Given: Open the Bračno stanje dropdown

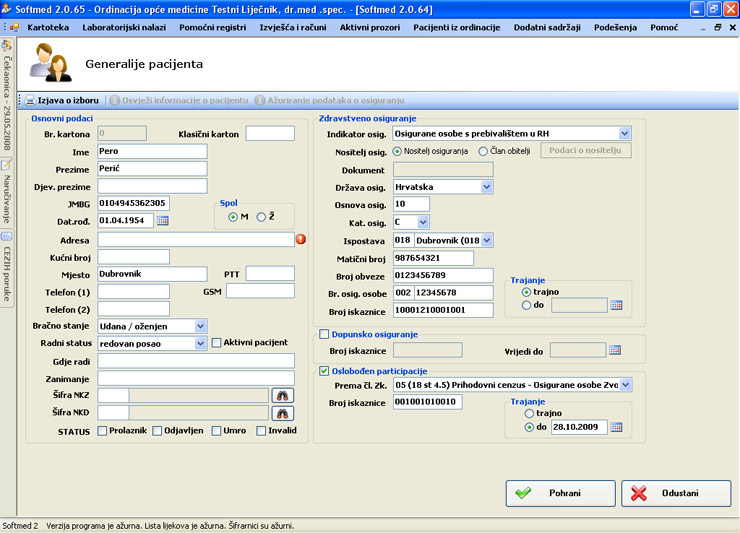Looking at the screenshot, I should [201, 326].
